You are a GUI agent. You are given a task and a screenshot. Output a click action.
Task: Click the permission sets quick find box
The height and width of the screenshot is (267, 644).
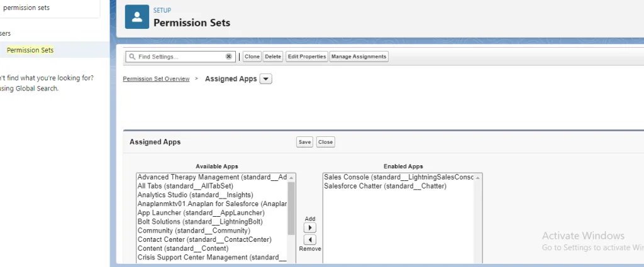(x=49, y=8)
